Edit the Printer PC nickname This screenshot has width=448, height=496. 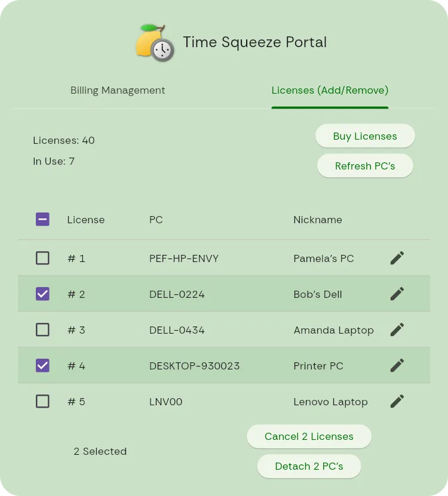397,365
